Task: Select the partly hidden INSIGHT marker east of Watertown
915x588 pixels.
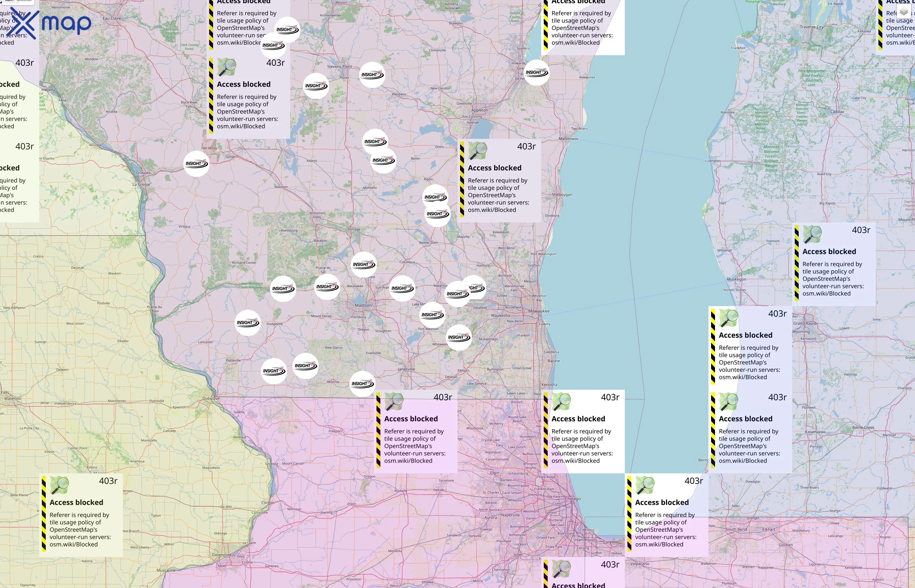Action: 476,288
